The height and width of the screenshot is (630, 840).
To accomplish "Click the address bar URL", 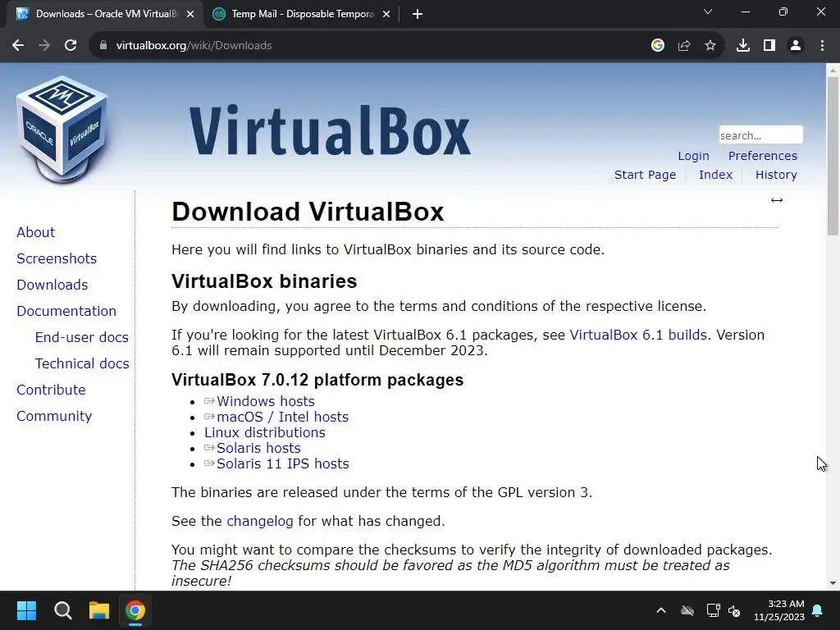I will coord(194,46).
